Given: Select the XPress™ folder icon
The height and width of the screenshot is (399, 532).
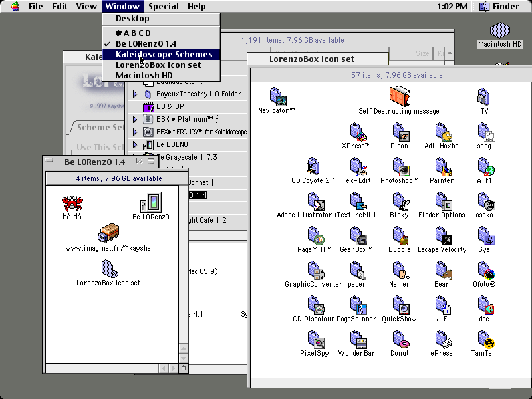Looking at the screenshot, I should tap(357, 132).
